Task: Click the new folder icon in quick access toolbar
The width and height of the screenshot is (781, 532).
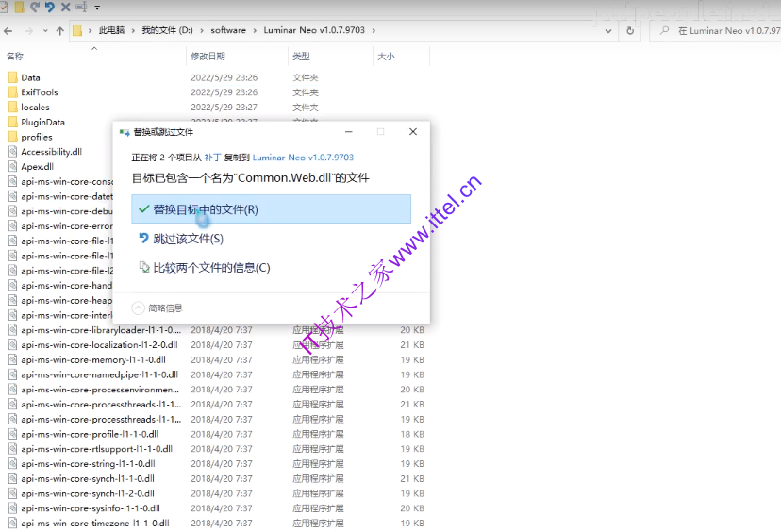Action: pos(20,7)
